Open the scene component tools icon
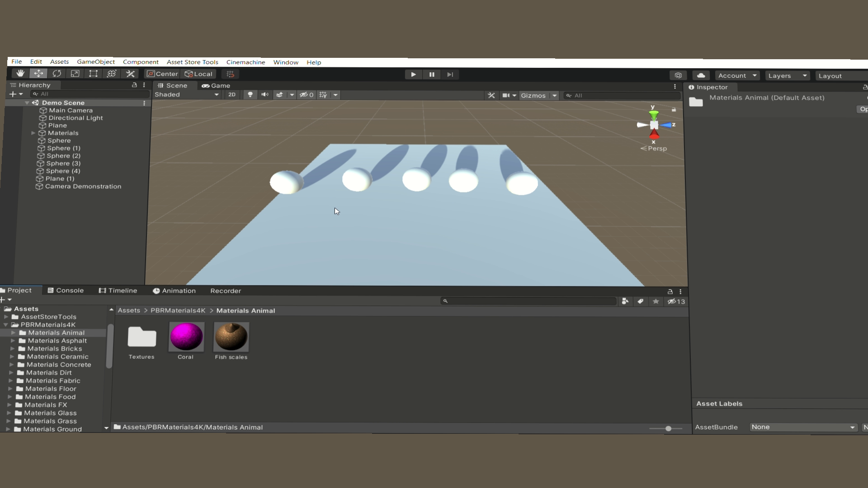Viewport: 868px width, 488px height. pos(491,95)
